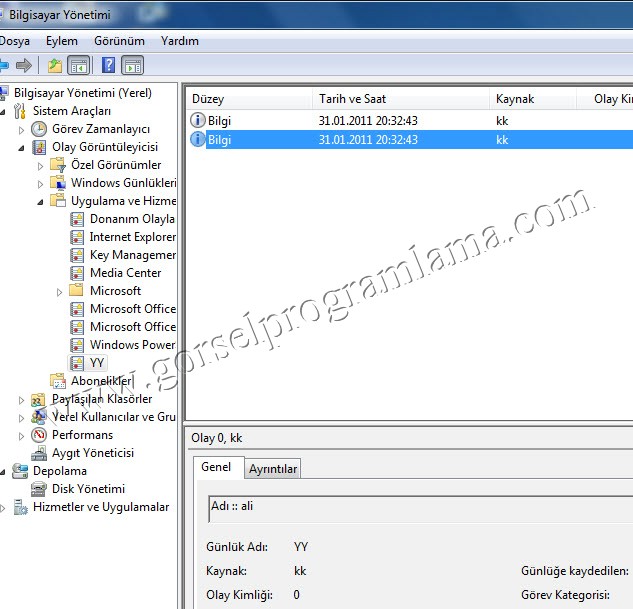The image size is (633, 609).
Task: Open the Eylem menu
Action: [61, 41]
